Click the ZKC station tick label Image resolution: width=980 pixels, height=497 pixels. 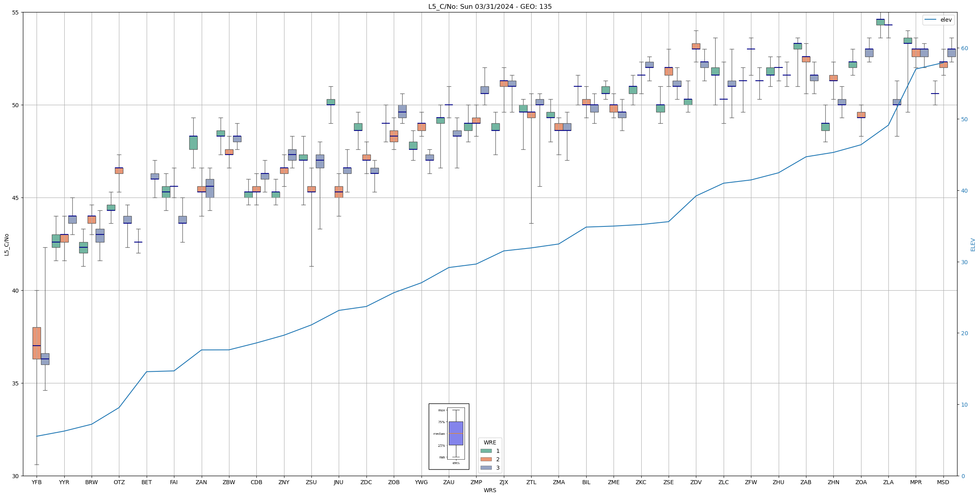coord(641,482)
